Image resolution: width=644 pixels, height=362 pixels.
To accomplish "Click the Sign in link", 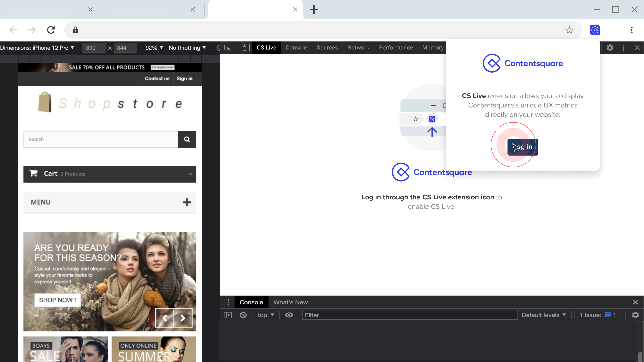I will pos(184,79).
